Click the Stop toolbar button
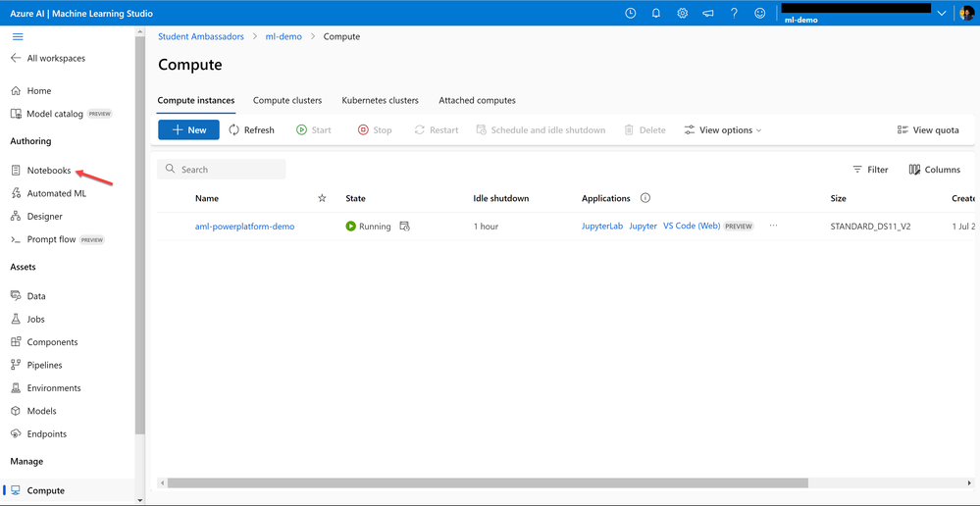Screen dimensions: 980x506 point(375,130)
